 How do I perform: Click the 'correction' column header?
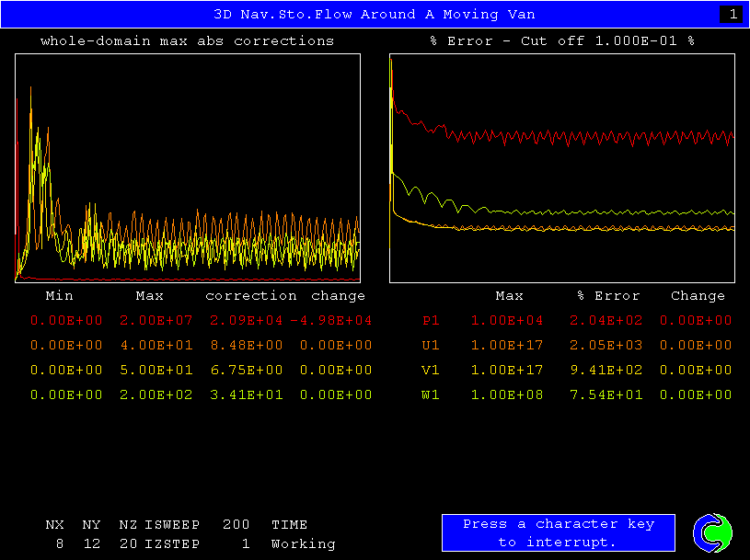point(251,296)
